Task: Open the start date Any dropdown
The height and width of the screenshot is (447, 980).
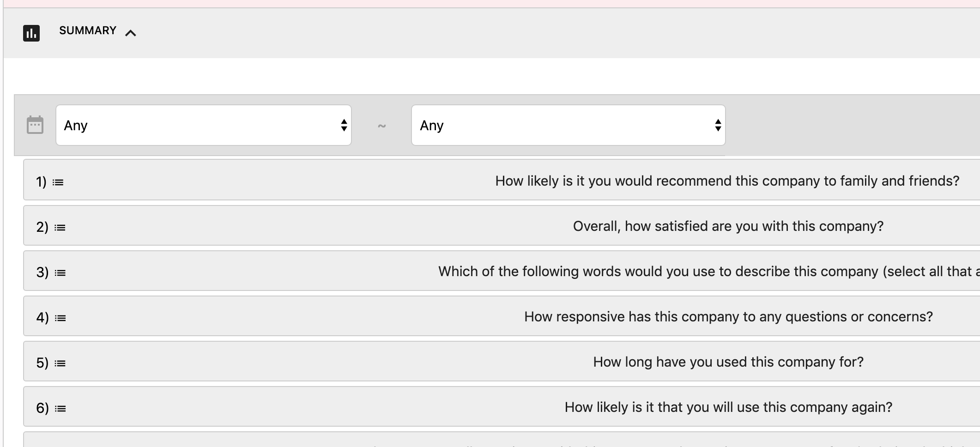Action: pyautogui.click(x=203, y=125)
